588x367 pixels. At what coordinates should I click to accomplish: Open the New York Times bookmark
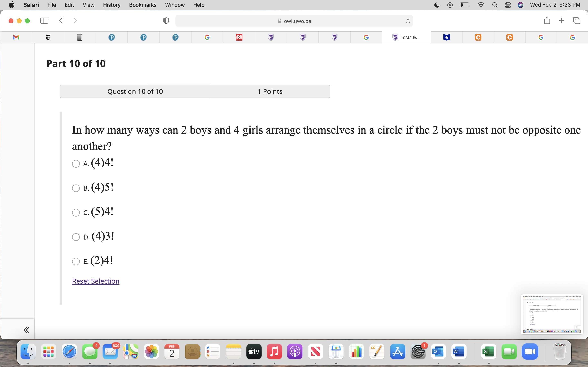coord(48,37)
